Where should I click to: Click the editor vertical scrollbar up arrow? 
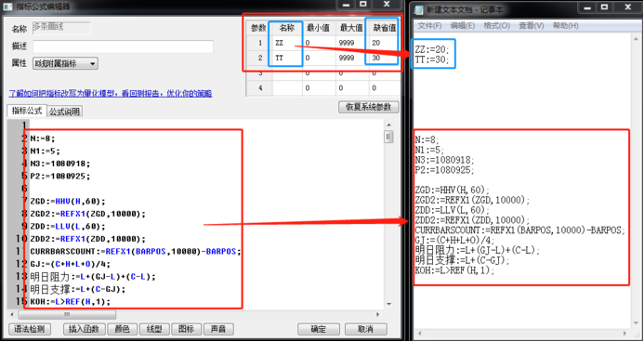coord(388,125)
